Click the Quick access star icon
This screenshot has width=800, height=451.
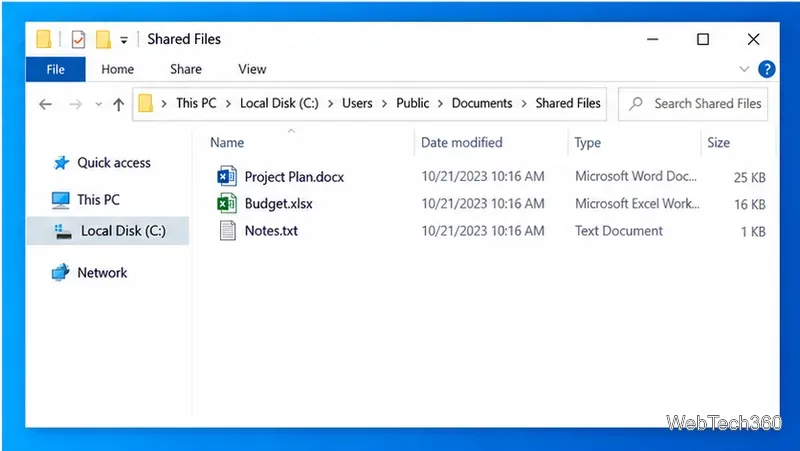(x=61, y=163)
